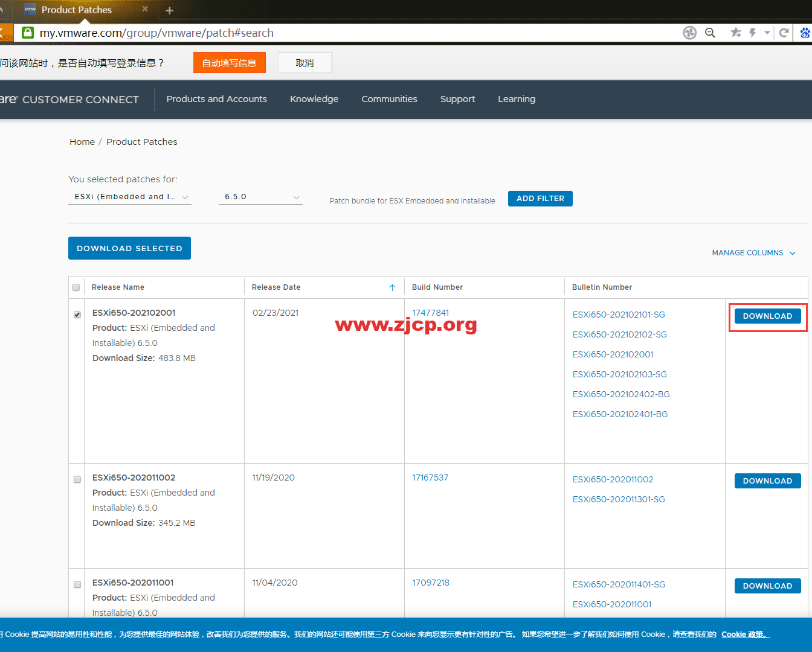Click the sort arrow in Release Date column
The width and height of the screenshot is (812, 652).
[392, 287]
